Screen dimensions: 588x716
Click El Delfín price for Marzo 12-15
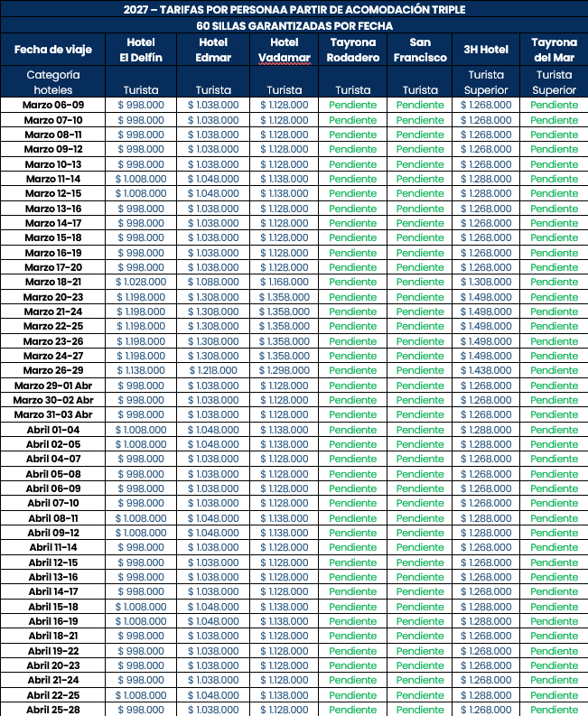[141, 193]
